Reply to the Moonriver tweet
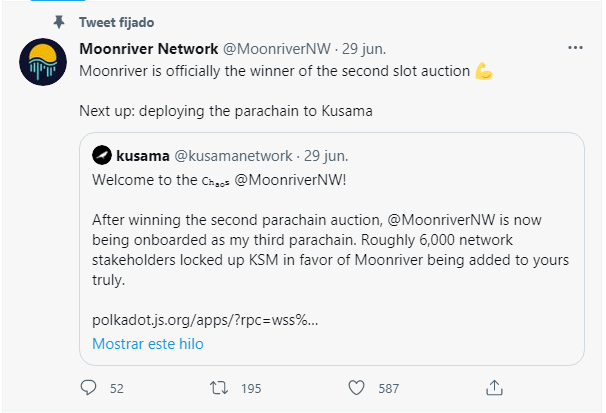 (x=88, y=387)
